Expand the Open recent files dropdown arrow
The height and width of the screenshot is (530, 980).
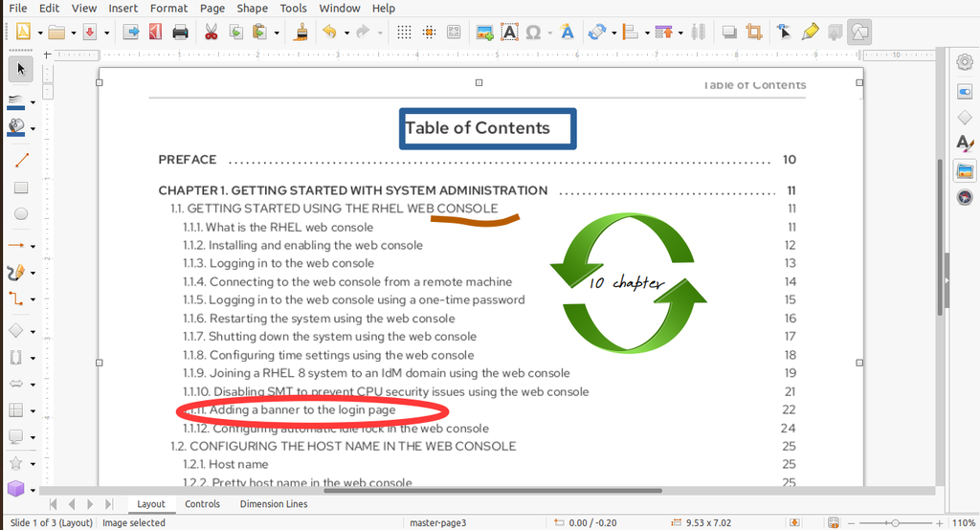pos(73,33)
